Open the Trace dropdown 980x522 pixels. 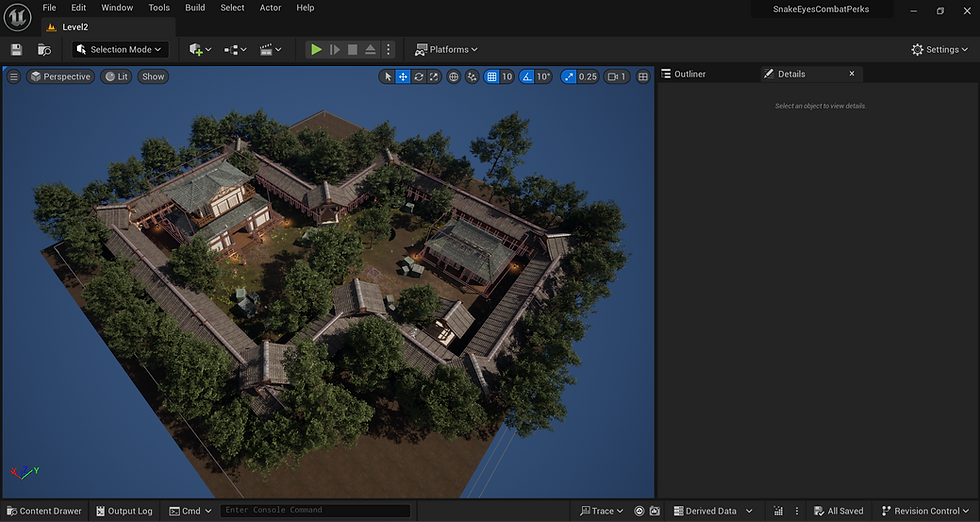[601, 511]
